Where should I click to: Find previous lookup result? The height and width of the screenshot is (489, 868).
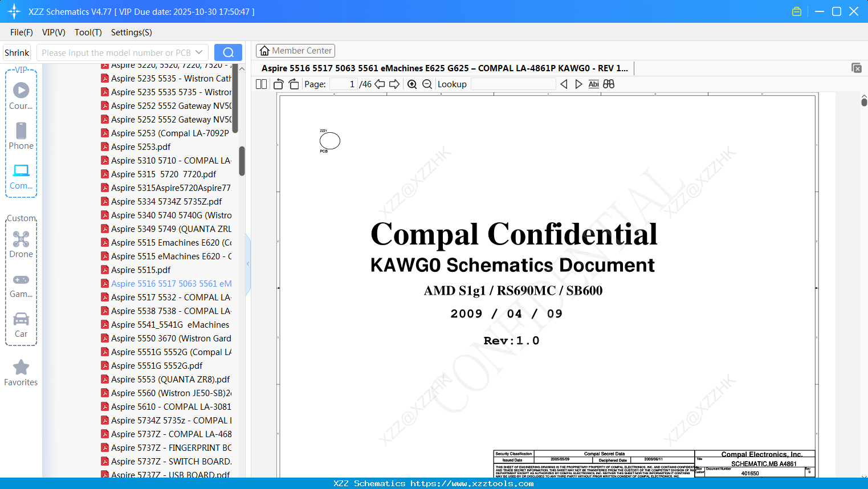pos(564,84)
